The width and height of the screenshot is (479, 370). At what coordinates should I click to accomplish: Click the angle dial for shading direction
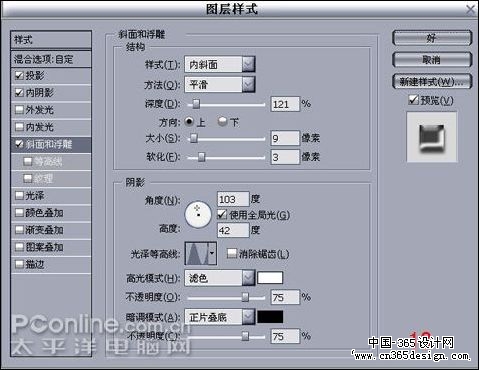(198, 214)
